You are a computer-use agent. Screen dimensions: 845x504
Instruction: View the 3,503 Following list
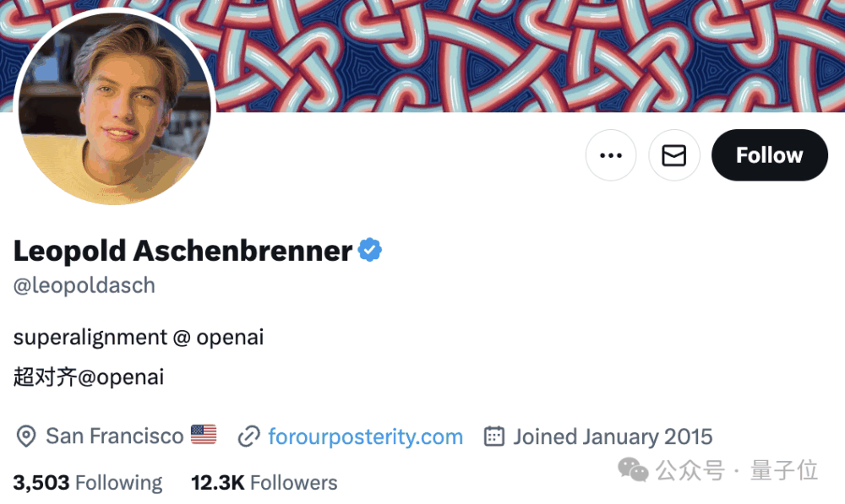click(88, 483)
